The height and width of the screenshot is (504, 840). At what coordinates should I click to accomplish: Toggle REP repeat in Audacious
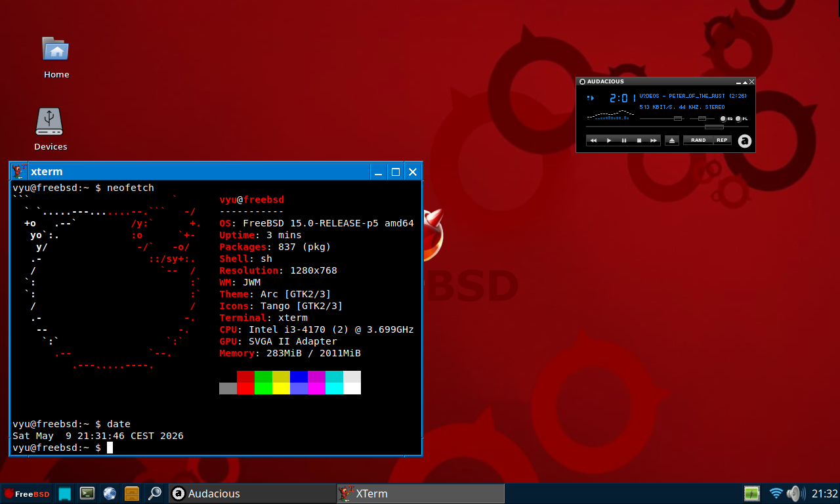tap(722, 140)
